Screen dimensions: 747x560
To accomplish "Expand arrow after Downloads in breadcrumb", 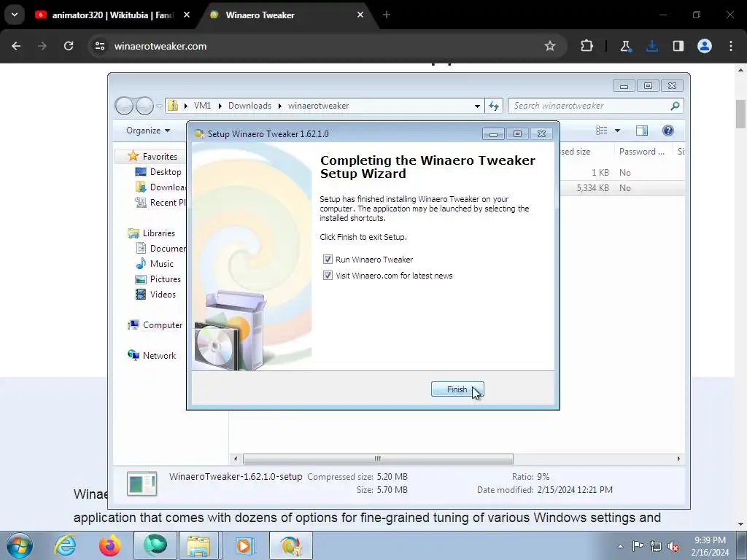I will click(280, 106).
